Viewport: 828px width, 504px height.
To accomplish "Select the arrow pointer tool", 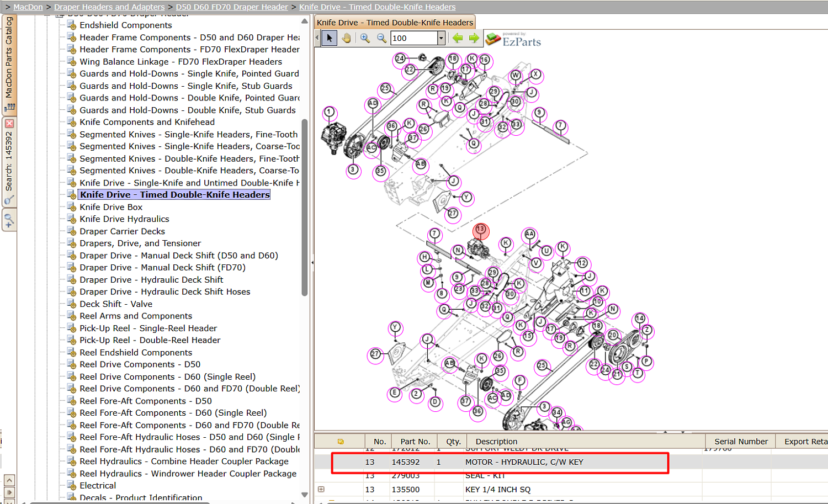I will tap(330, 38).
